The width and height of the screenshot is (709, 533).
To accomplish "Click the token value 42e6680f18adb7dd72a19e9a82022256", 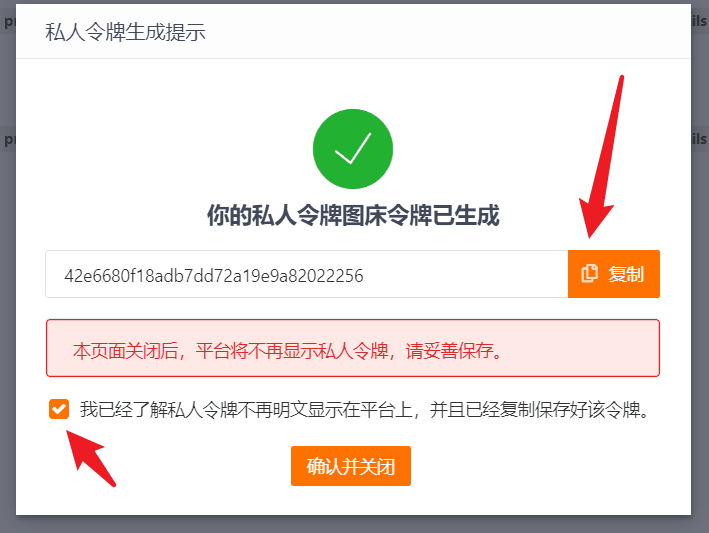I will [x=214, y=275].
